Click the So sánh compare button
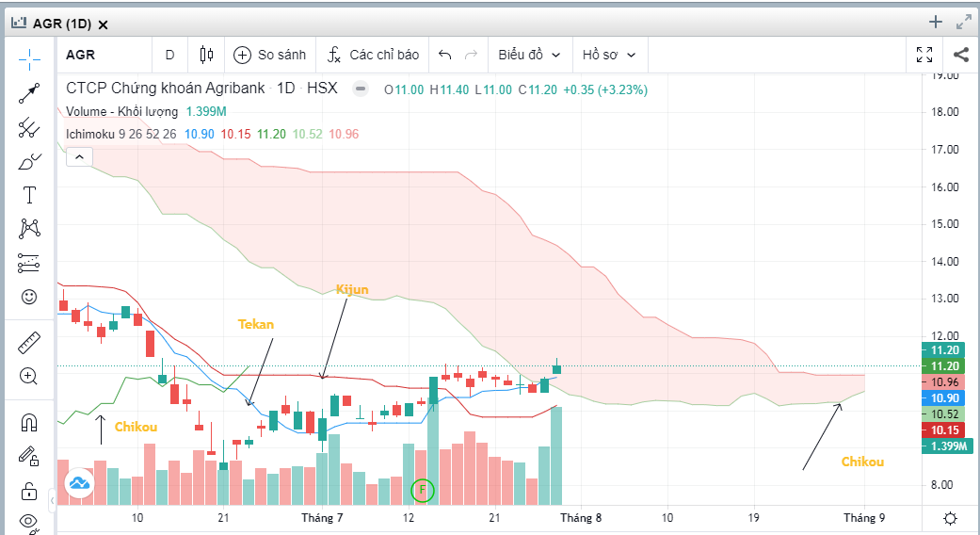980x535 pixels. (x=269, y=55)
